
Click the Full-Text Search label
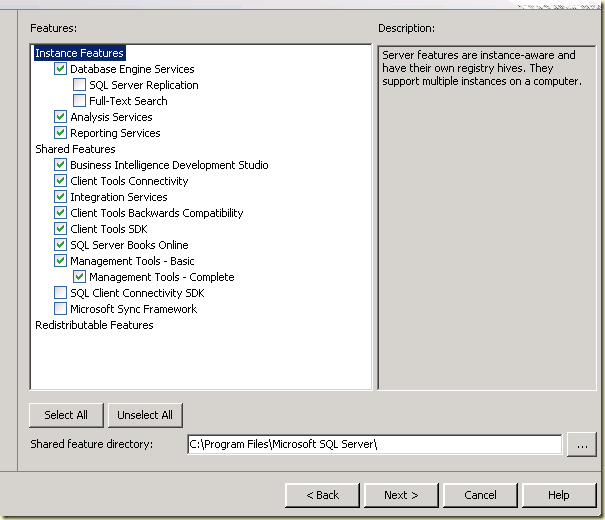(128, 101)
